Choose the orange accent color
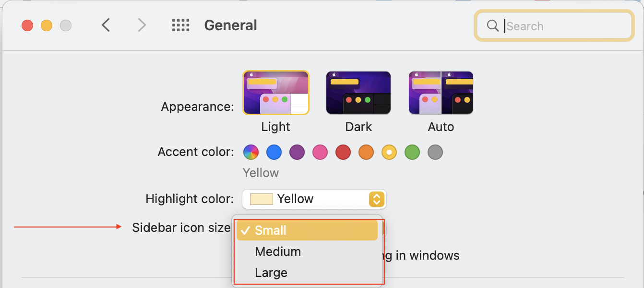The height and width of the screenshot is (288, 644). (x=366, y=153)
